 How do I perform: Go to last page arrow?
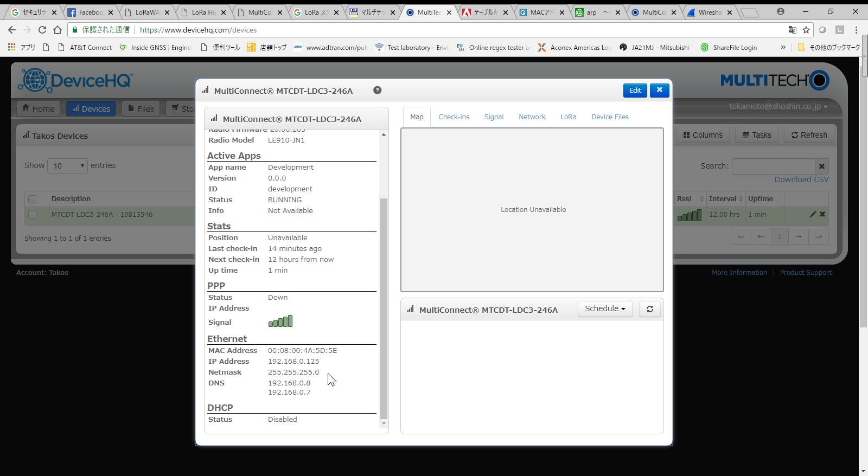[x=818, y=237]
